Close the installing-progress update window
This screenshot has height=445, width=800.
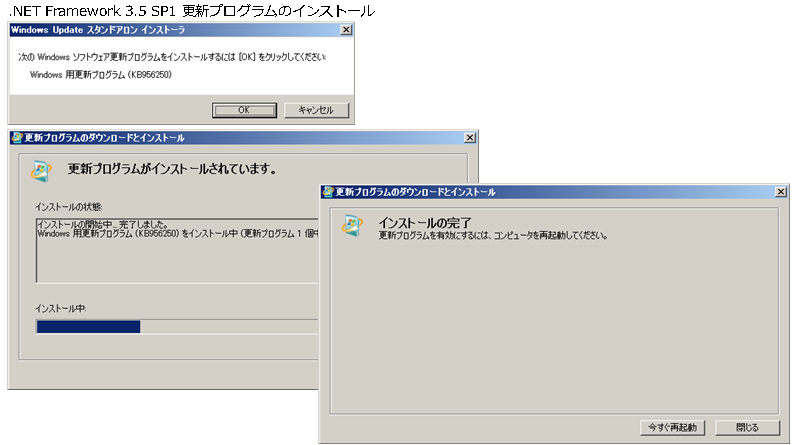coord(470,138)
